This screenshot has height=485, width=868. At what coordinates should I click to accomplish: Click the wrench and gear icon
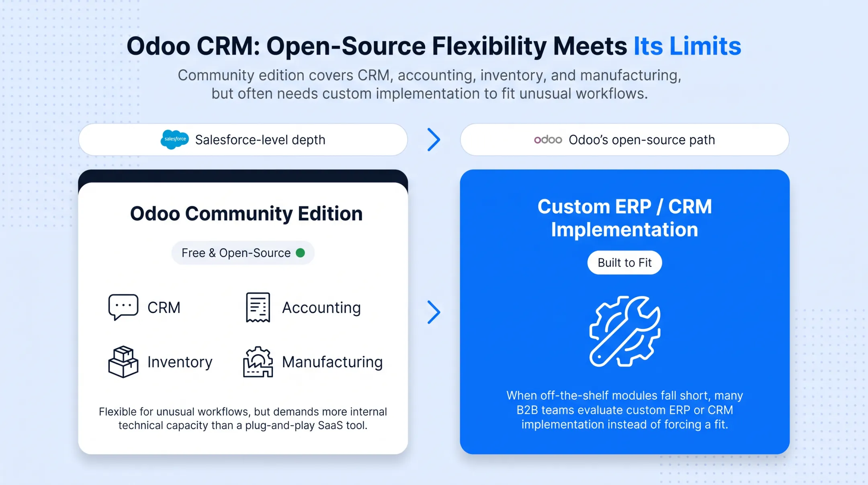[x=625, y=331]
